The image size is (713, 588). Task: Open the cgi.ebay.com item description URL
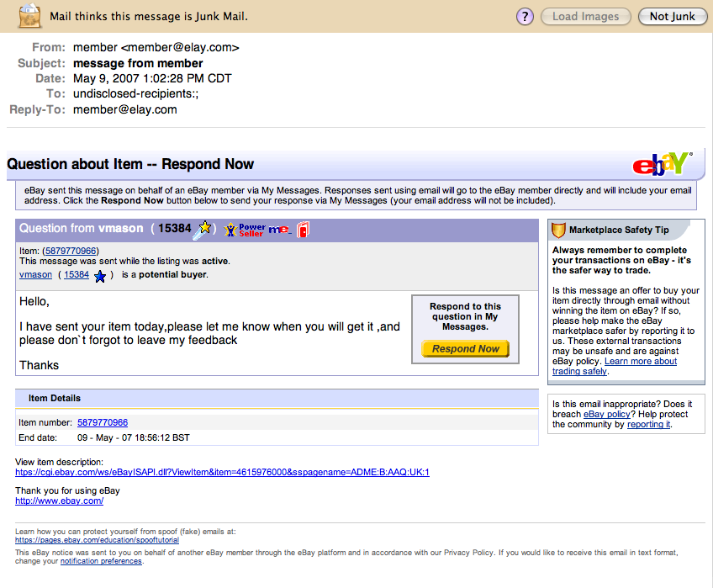[x=222, y=472]
